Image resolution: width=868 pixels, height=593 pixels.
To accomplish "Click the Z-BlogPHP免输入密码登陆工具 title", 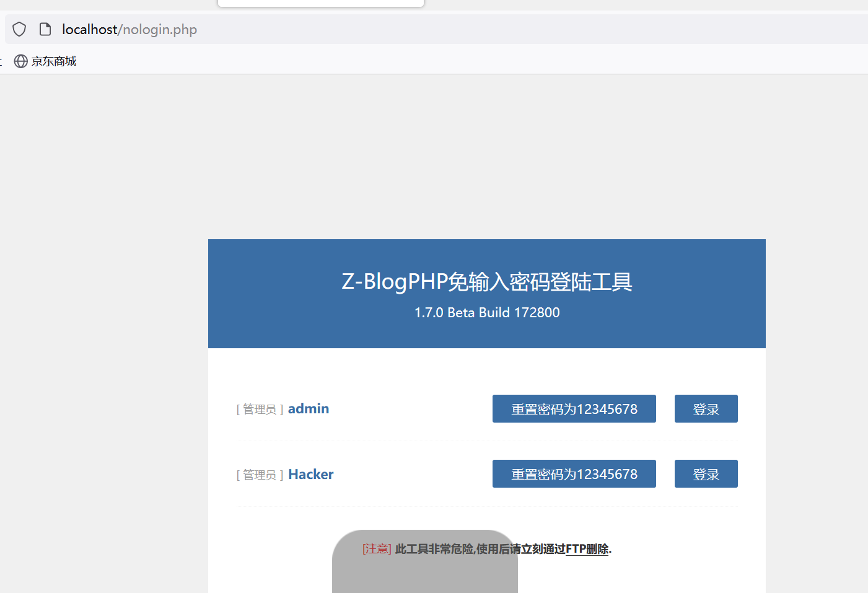I will (487, 282).
